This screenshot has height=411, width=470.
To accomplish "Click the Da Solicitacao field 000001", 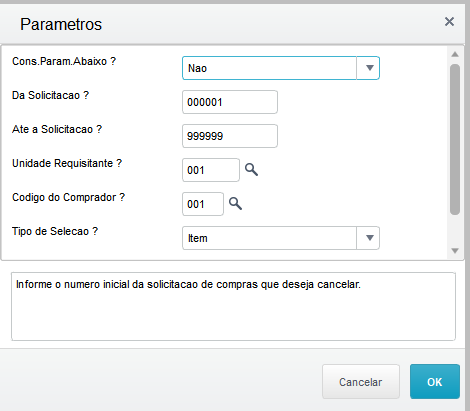I will [x=230, y=102].
